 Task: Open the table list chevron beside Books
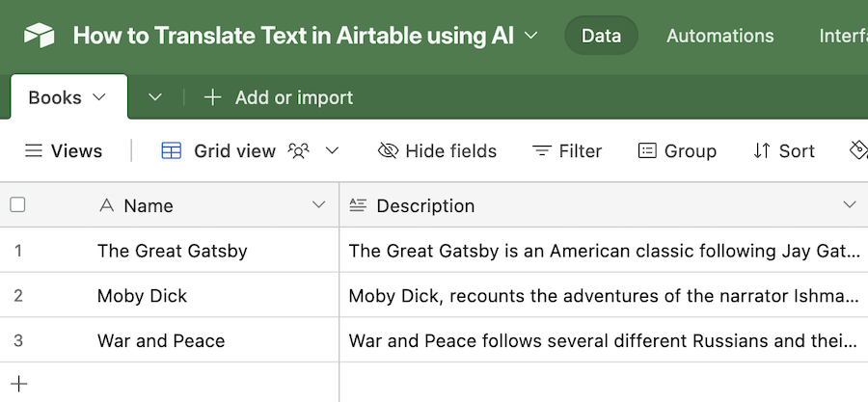coord(155,97)
